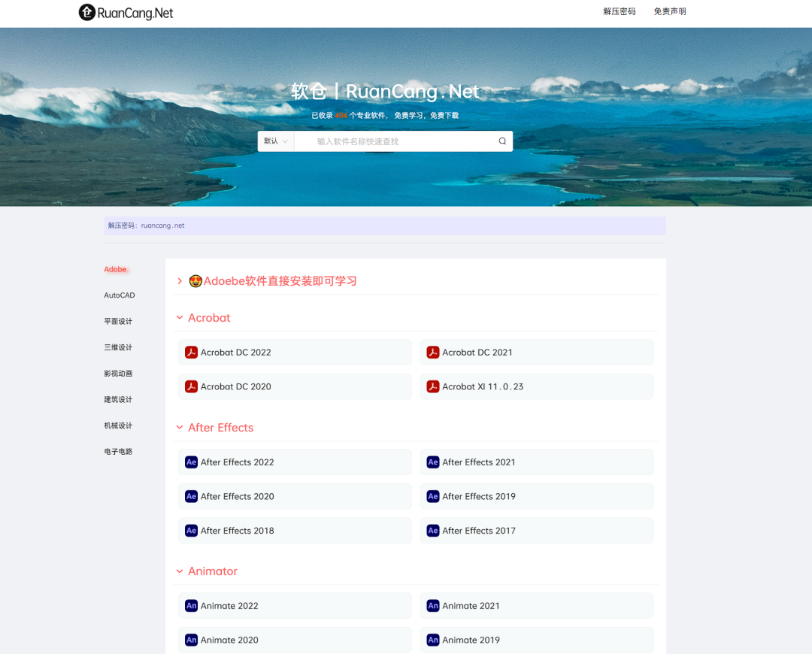Click the After Effects 2020 Ae icon

[191, 496]
